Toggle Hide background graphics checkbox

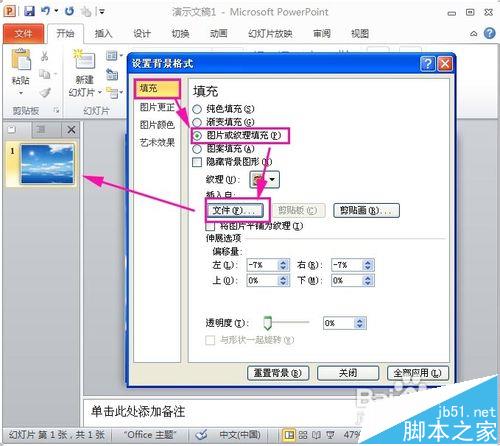tap(197, 162)
